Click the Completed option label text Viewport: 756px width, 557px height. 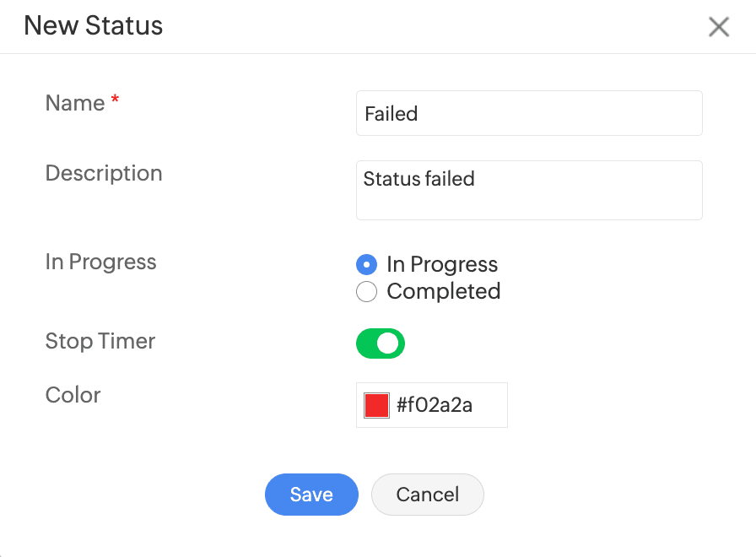tap(443, 292)
